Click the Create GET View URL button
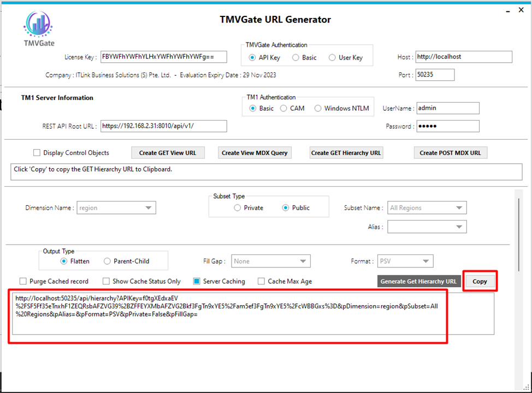This screenshot has height=393, width=532. point(168,153)
